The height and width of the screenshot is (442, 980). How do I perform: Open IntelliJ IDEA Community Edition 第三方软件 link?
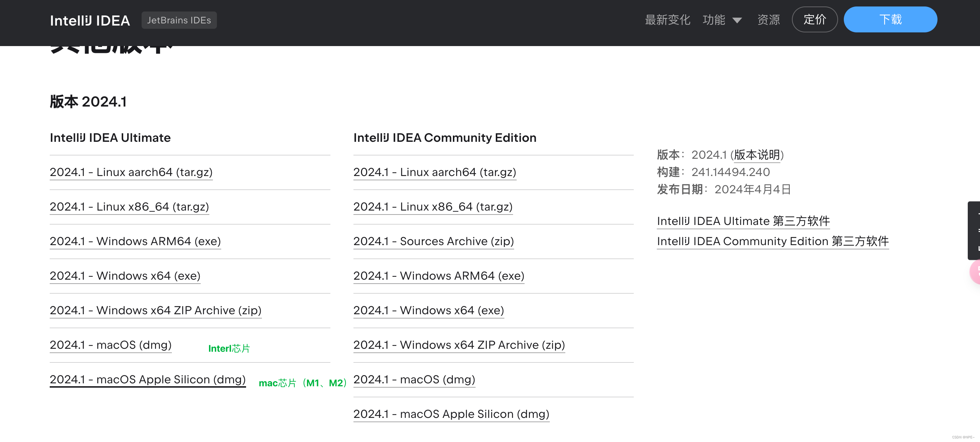pyautogui.click(x=773, y=241)
